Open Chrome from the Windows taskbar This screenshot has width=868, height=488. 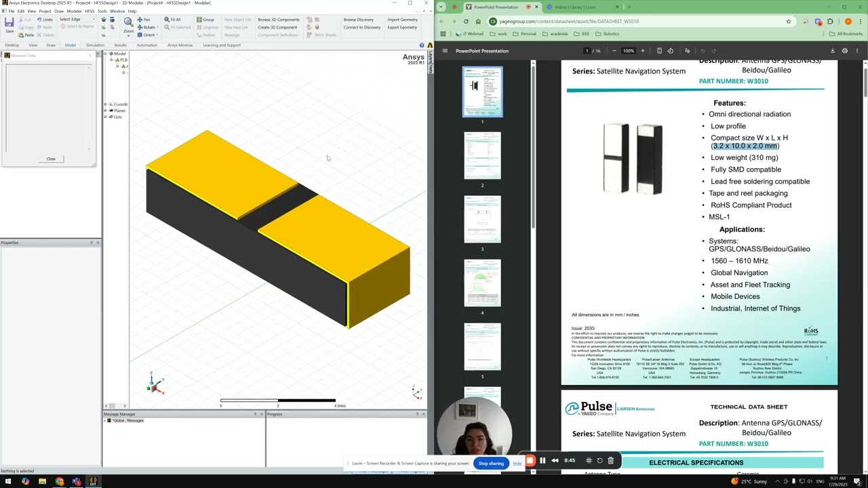[59, 482]
